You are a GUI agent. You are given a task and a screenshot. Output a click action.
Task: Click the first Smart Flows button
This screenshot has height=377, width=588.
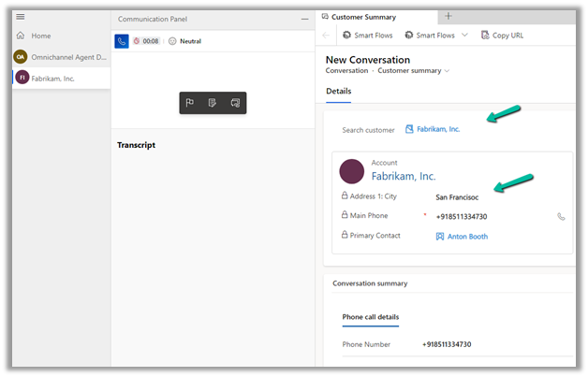click(x=366, y=36)
